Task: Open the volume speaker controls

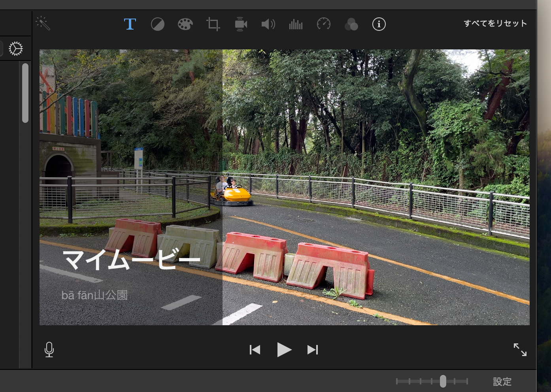Action: click(x=268, y=24)
